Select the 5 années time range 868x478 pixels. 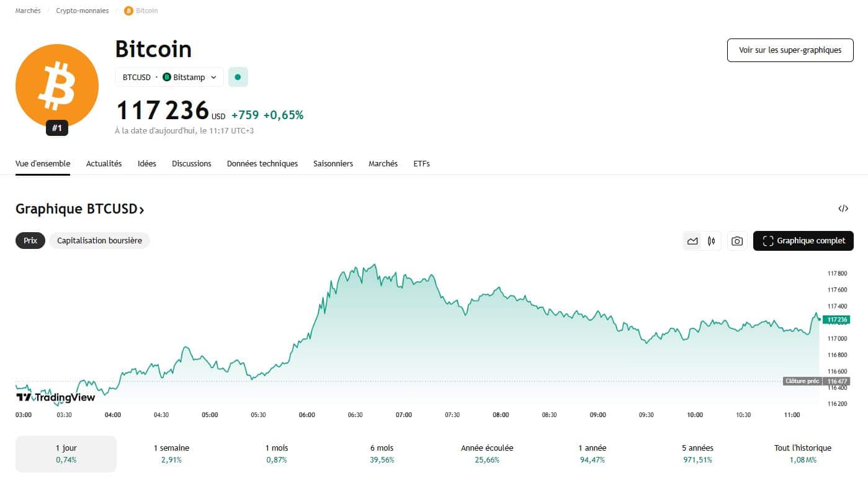click(697, 454)
